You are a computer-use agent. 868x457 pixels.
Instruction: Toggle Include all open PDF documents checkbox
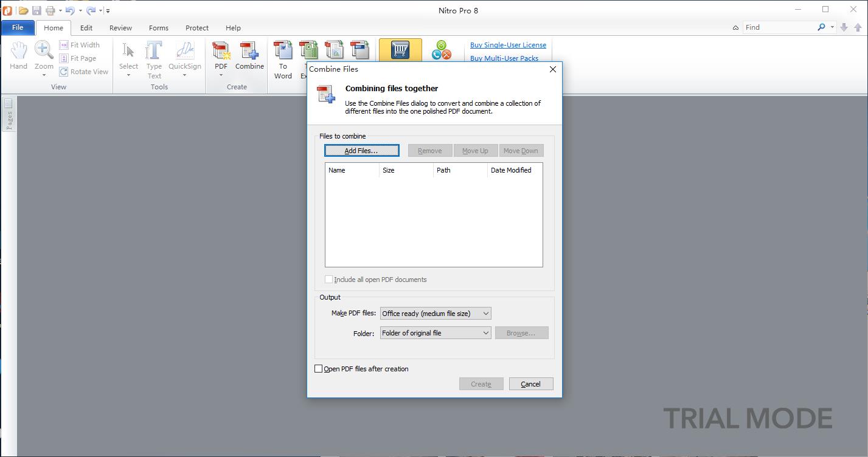(328, 280)
